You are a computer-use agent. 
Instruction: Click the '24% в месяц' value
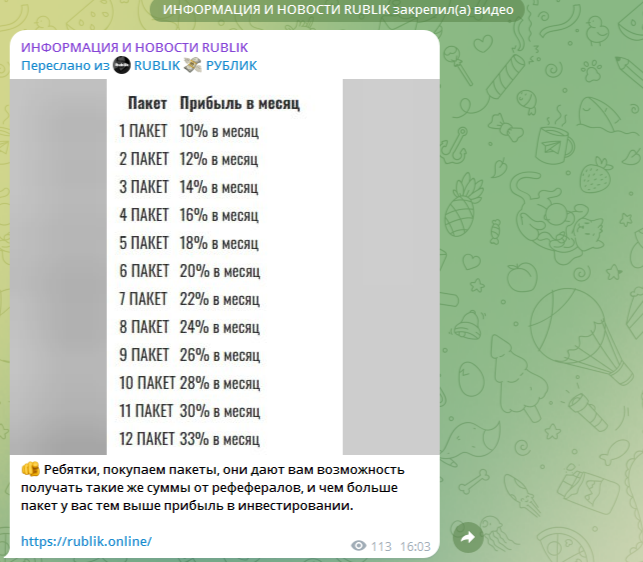pos(220,327)
